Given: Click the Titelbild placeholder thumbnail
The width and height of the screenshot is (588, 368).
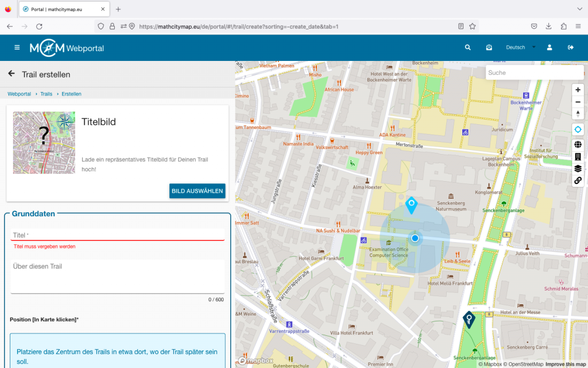Looking at the screenshot, I should (44, 143).
